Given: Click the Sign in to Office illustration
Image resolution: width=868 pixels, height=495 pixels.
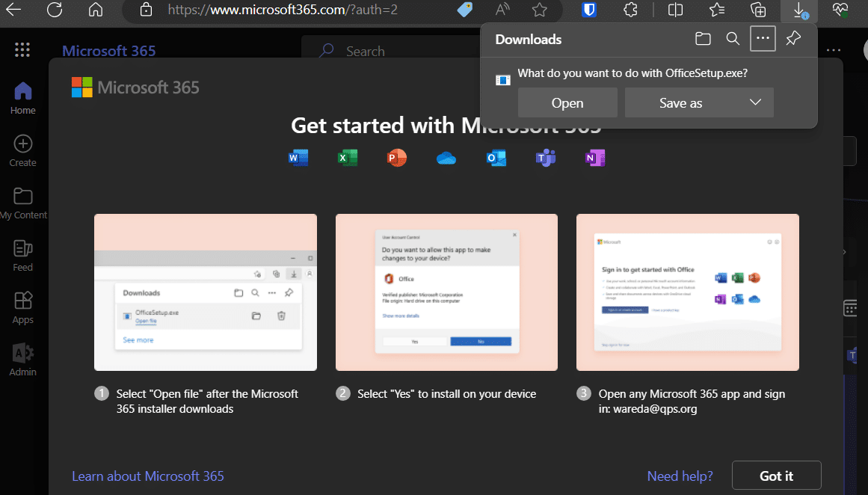Looking at the screenshot, I should [x=688, y=292].
